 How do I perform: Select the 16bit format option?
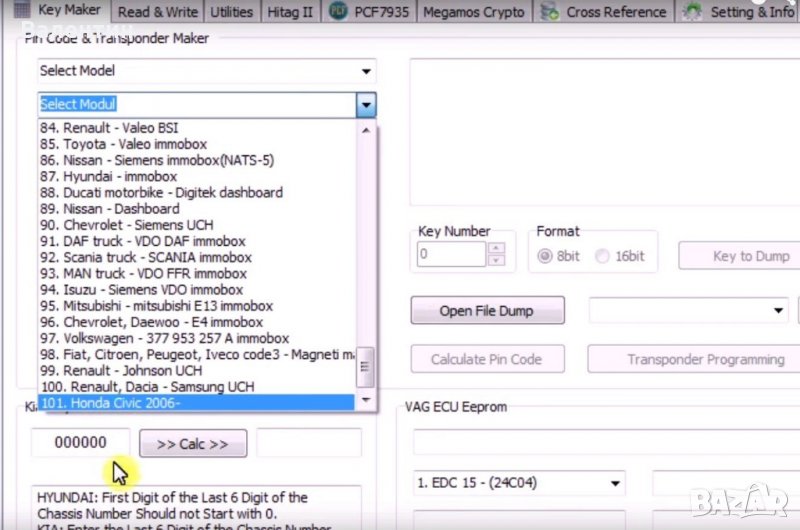coord(603,256)
